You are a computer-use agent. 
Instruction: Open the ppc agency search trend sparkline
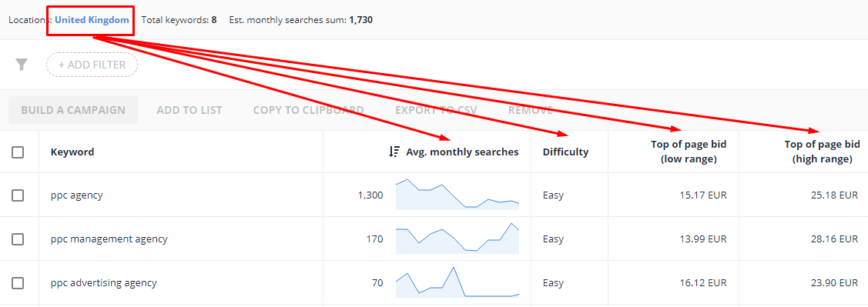[457, 195]
